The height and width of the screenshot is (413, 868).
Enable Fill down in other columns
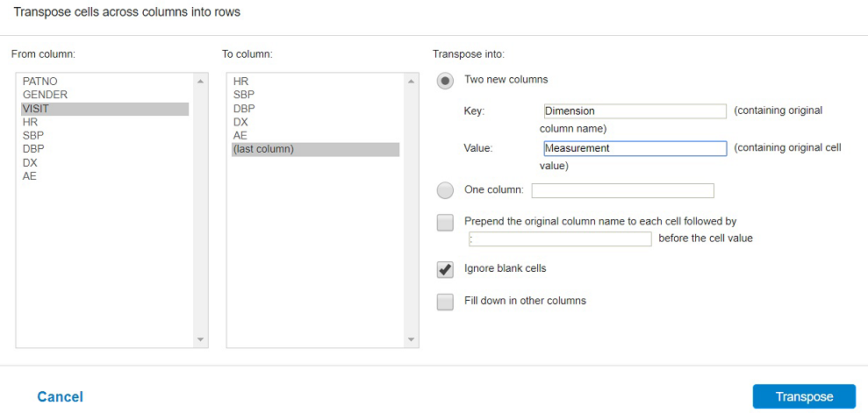(446, 302)
